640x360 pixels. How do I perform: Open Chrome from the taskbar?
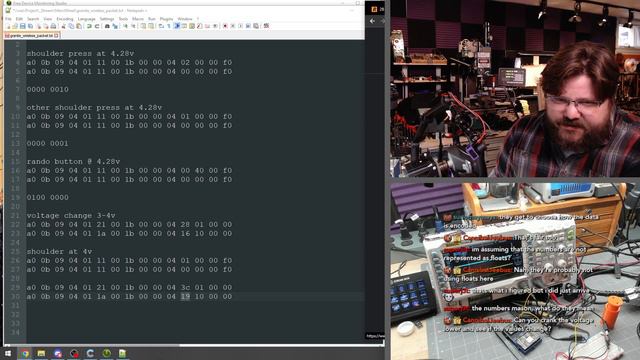(25, 353)
